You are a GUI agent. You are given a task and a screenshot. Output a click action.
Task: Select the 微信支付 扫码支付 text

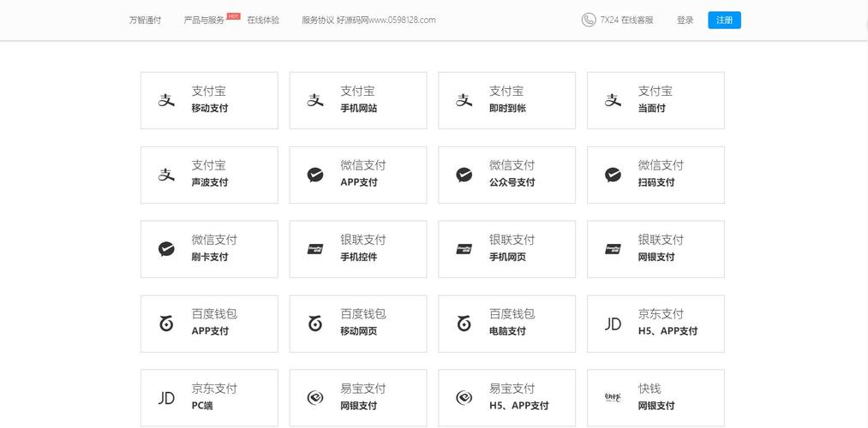coord(661,174)
